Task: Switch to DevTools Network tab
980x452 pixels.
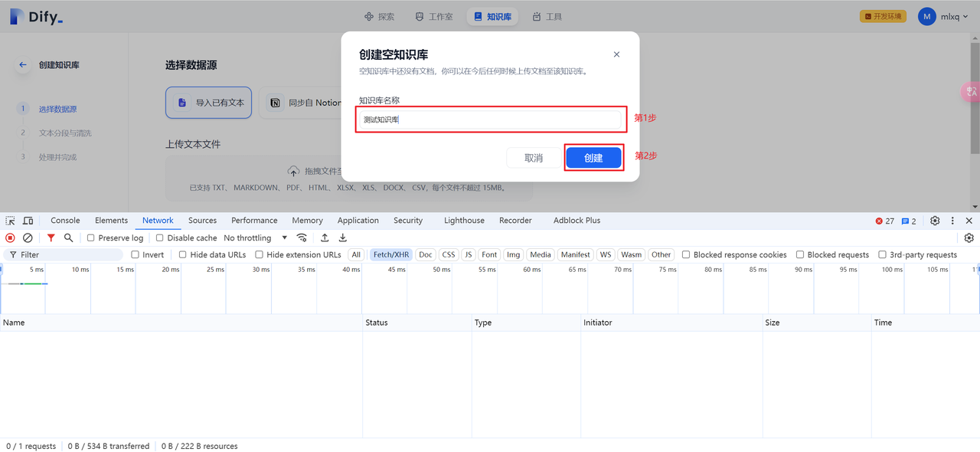Action: [158, 221]
